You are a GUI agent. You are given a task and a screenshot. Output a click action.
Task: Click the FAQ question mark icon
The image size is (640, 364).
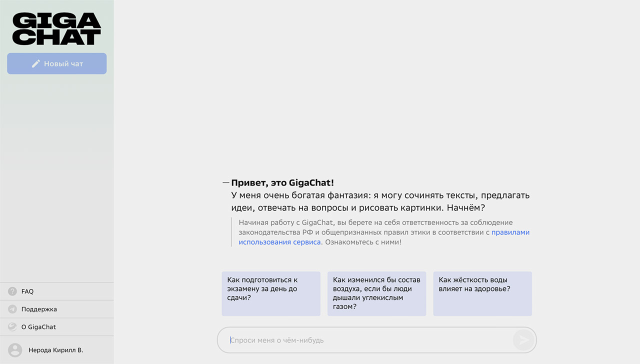click(12, 291)
